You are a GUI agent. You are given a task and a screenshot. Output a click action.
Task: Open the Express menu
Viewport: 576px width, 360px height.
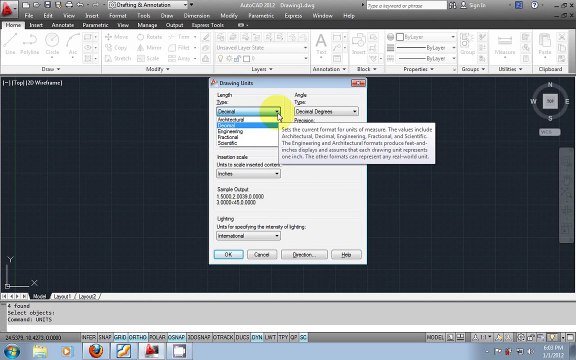(293, 16)
